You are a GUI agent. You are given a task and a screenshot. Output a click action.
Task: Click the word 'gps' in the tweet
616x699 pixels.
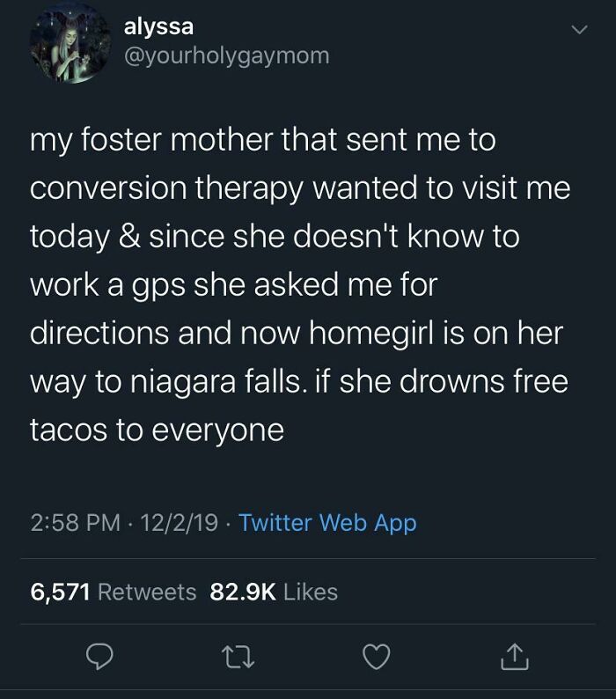[x=159, y=286]
